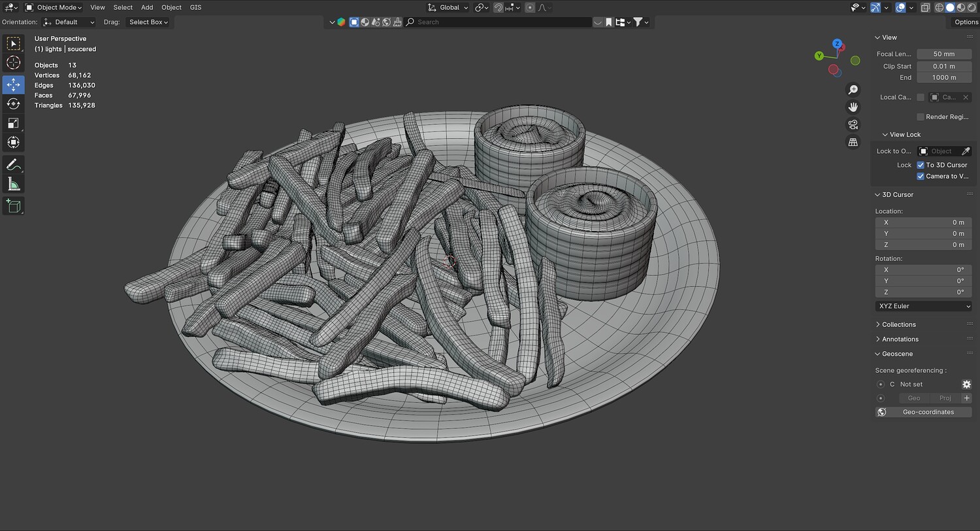Open the Options popover
Viewport: 980px width, 531px height.
click(x=966, y=22)
